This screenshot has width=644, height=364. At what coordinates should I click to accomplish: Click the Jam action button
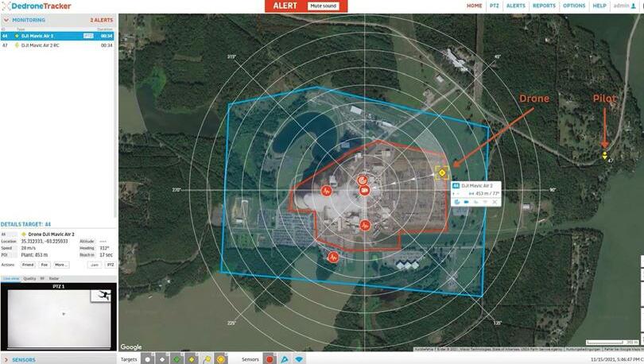(95, 265)
